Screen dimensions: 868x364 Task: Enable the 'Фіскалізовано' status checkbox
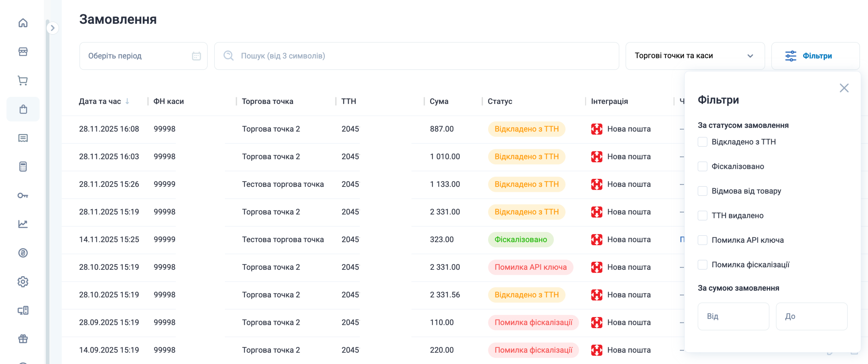pyautogui.click(x=702, y=166)
